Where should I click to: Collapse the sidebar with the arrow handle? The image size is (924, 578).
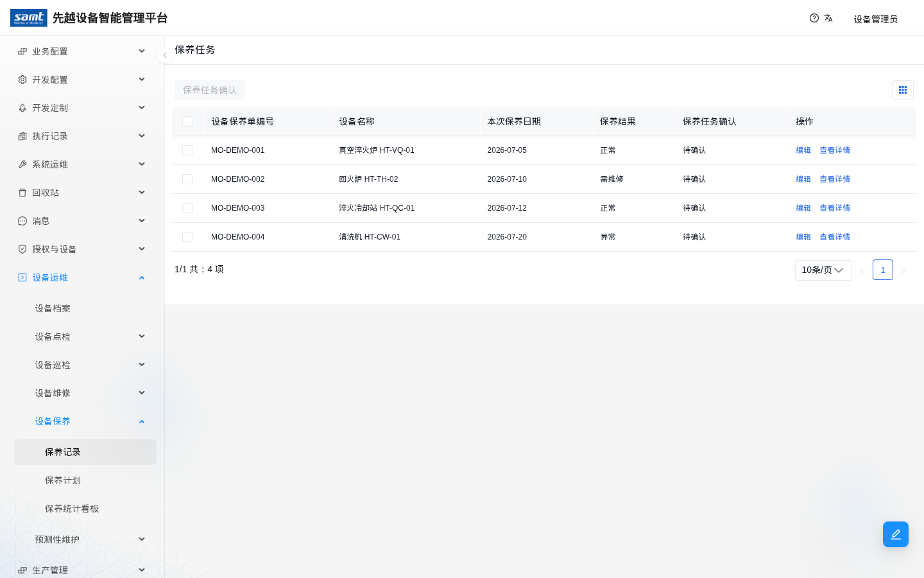(x=165, y=55)
